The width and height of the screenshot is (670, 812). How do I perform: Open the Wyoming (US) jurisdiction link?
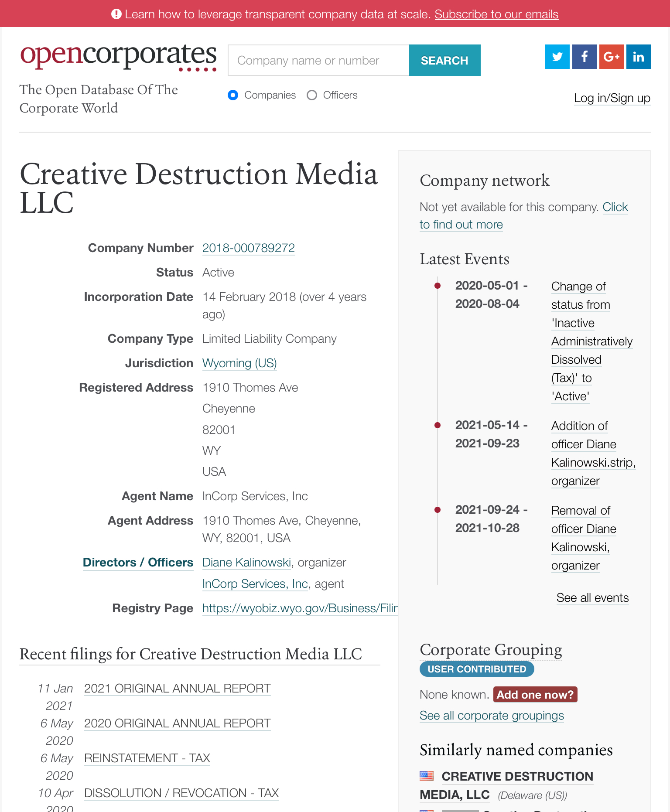[239, 363]
